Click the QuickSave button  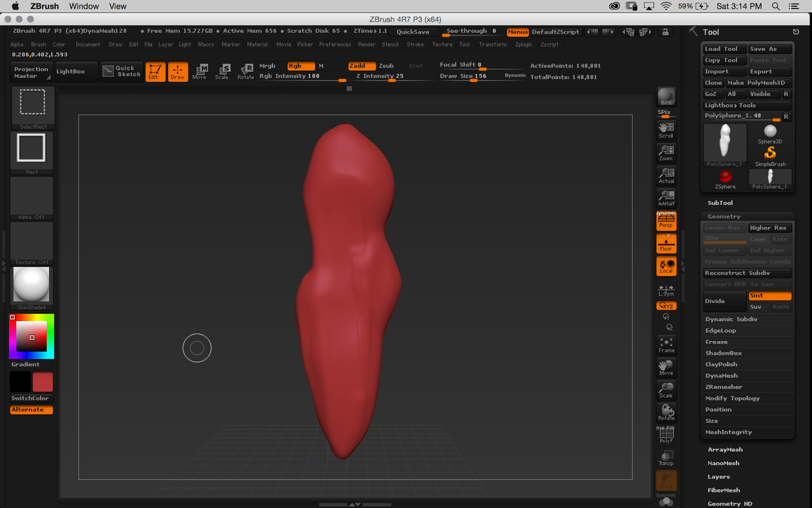(x=413, y=31)
